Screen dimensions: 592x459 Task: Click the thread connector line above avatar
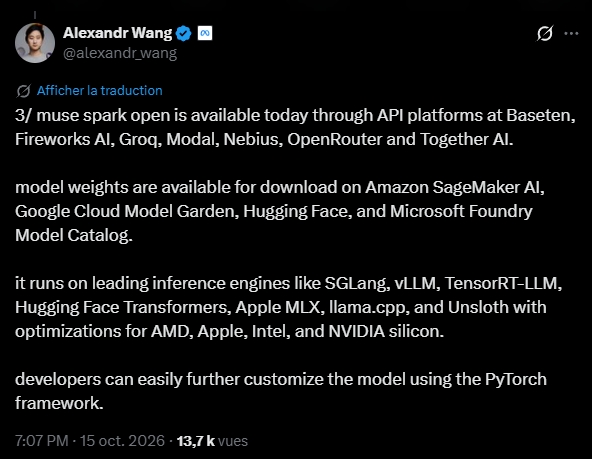(x=35, y=15)
